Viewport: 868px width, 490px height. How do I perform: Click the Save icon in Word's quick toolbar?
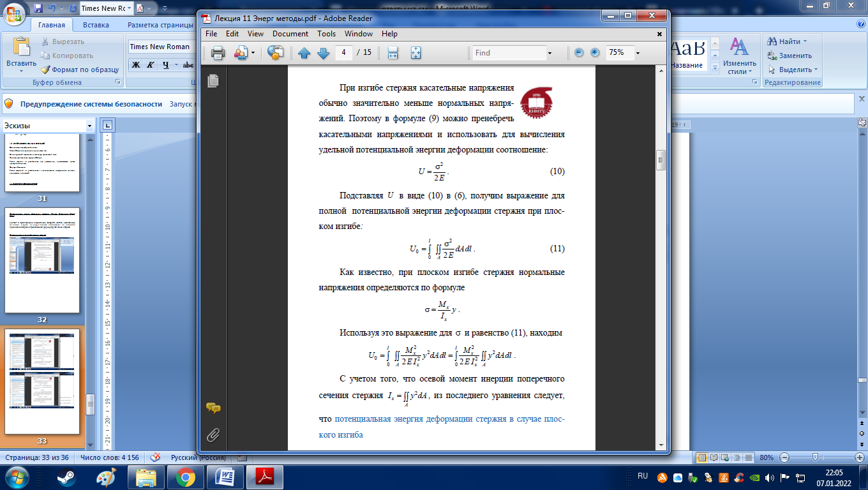click(x=38, y=8)
